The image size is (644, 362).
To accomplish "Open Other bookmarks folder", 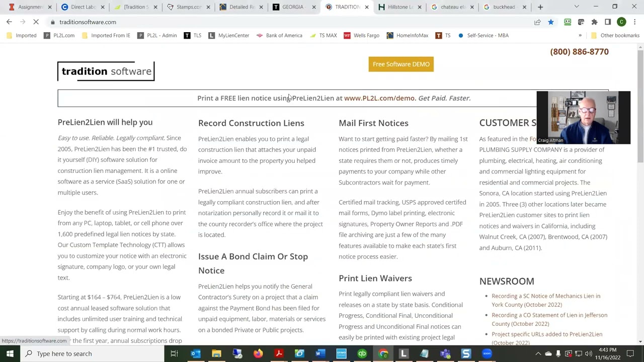I will pos(615,36).
